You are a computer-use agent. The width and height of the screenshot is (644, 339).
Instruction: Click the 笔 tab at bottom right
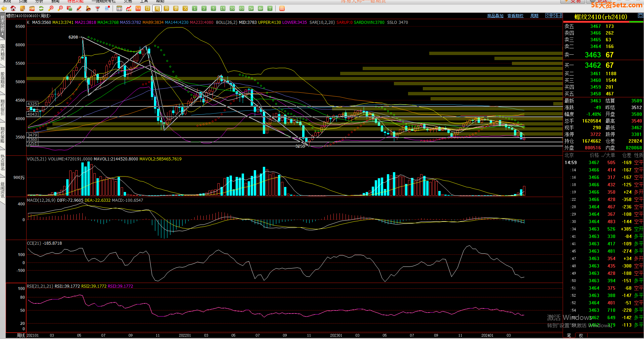point(569,335)
